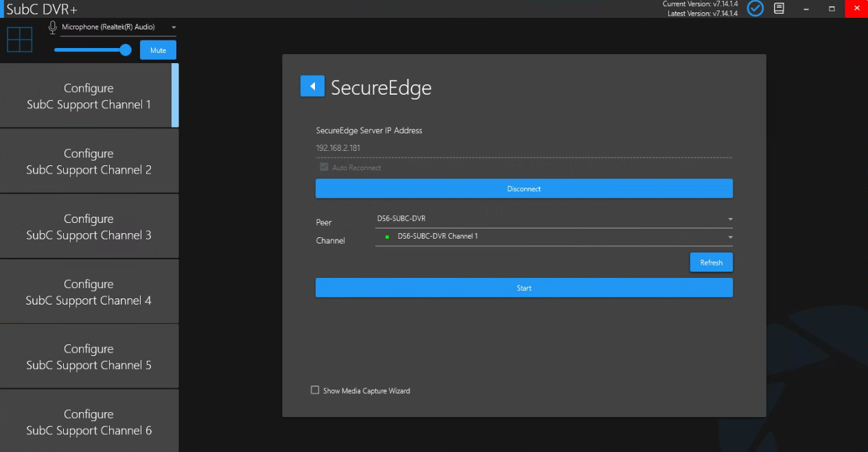Select Configure SubC Support Channel 3
Screen dimensions: 868x452
tap(89, 226)
